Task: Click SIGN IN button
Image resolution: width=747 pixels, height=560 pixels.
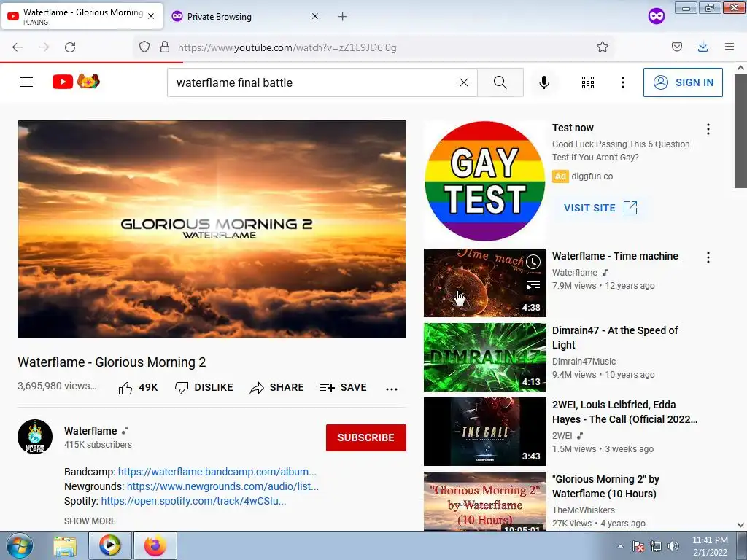Action: point(683,82)
